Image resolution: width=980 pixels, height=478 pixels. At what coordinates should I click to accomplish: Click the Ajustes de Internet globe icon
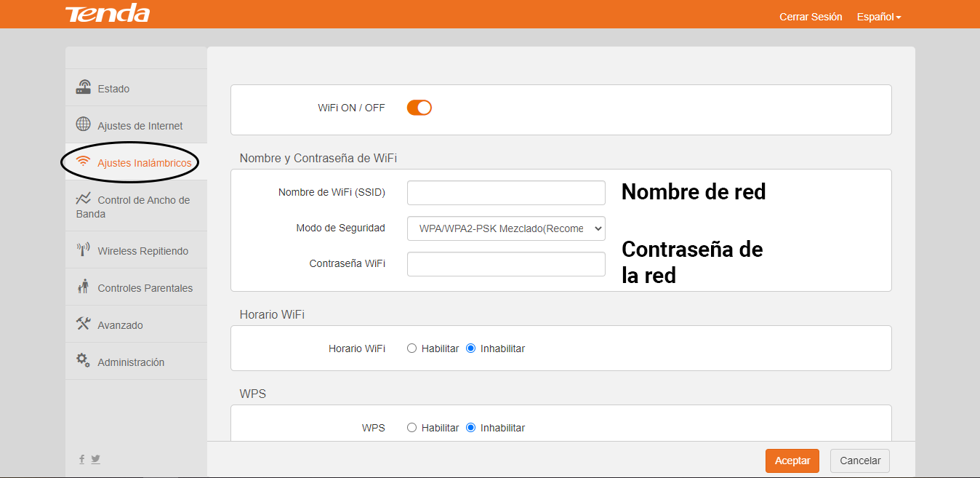pos(84,124)
